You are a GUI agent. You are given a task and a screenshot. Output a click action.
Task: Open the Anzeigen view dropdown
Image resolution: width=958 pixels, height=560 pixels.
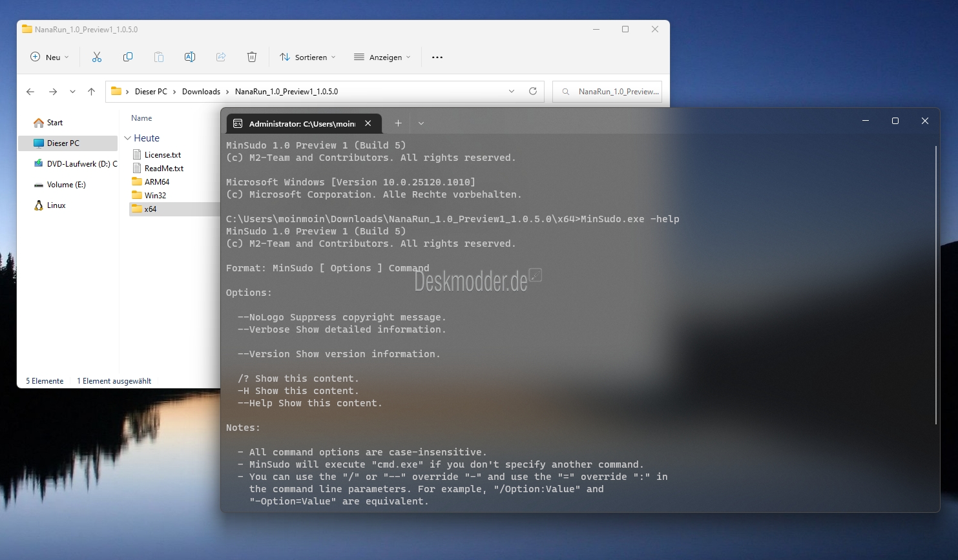(x=382, y=57)
